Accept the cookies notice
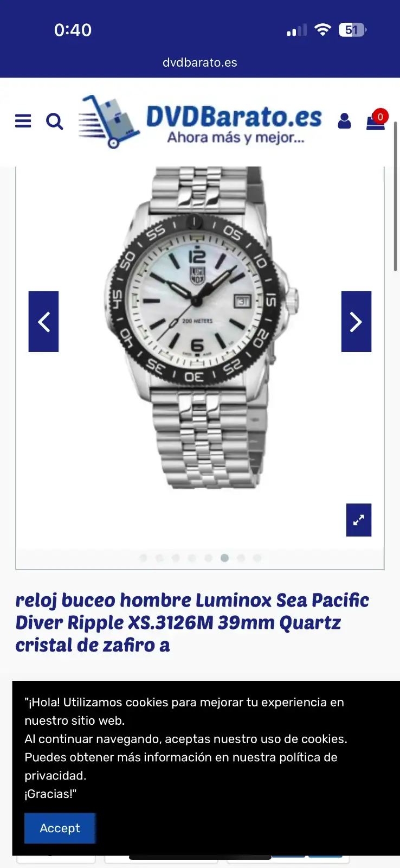 point(60,828)
